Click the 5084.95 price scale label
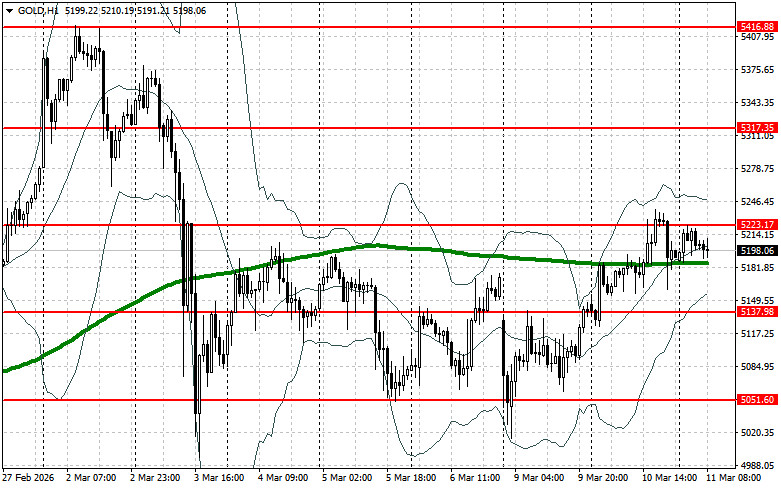 755,366
